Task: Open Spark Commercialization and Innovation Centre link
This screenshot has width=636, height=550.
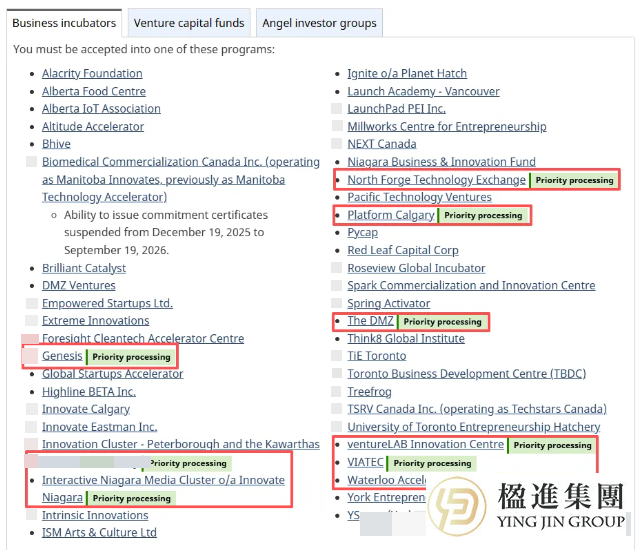Action: pyautogui.click(x=471, y=286)
